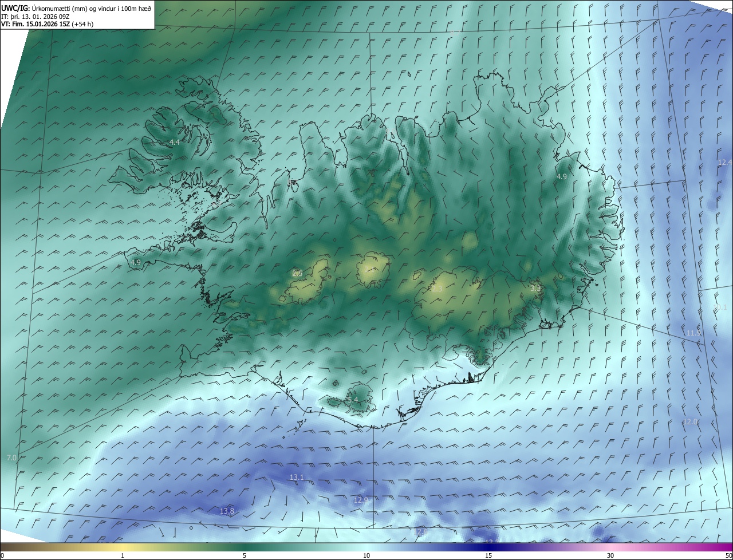Click the '(+54 h)' forecast offset text
This screenshot has width=733, height=560.
[x=82, y=25]
